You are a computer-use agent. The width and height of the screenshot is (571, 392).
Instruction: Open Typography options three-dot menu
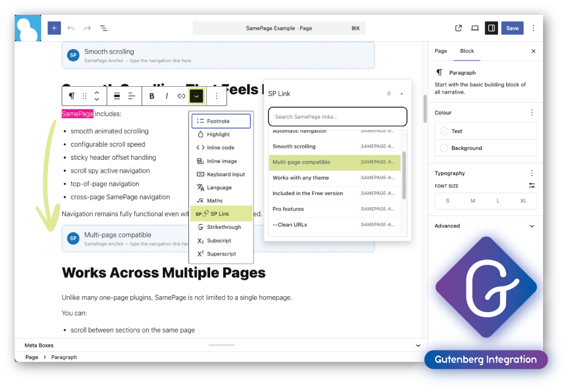click(x=532, y=173)
